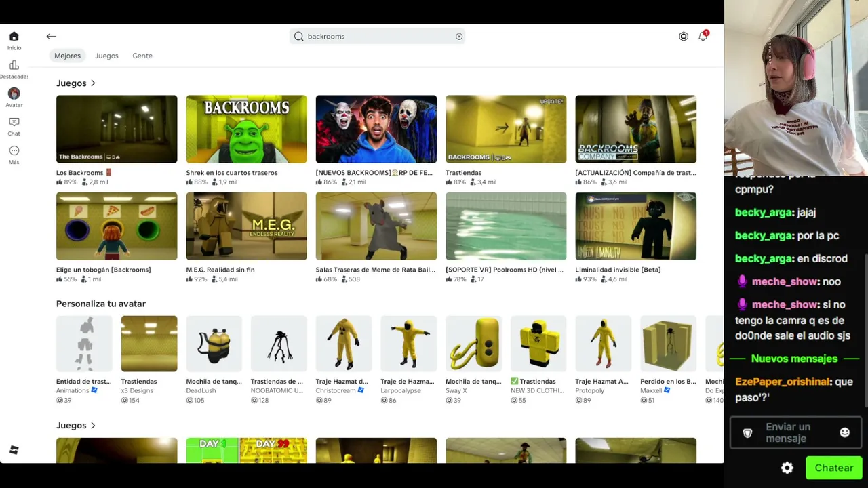Screen dimensions: 868x488
Task: Switch to the Gente tab
Action: click(142, 56)
